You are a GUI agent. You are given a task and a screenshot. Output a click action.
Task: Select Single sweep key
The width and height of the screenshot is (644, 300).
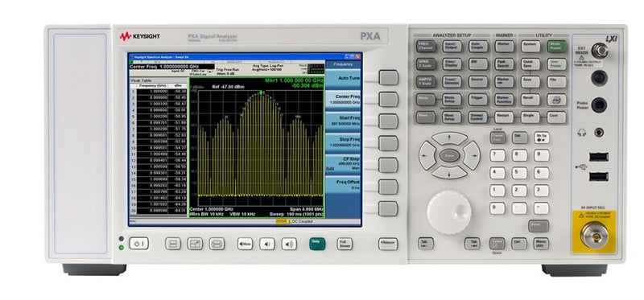[x=530, y=117]
